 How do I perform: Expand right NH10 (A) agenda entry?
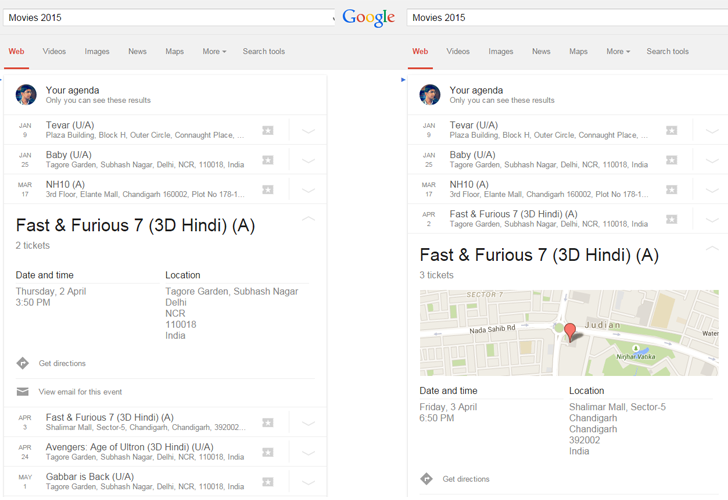point(712,190)
